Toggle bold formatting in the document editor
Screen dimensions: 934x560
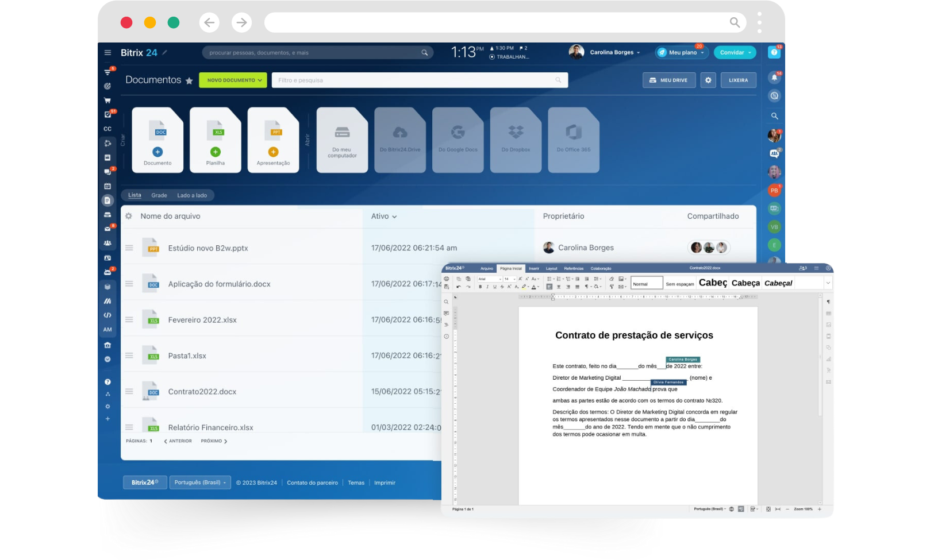click(x=480, y=287)
